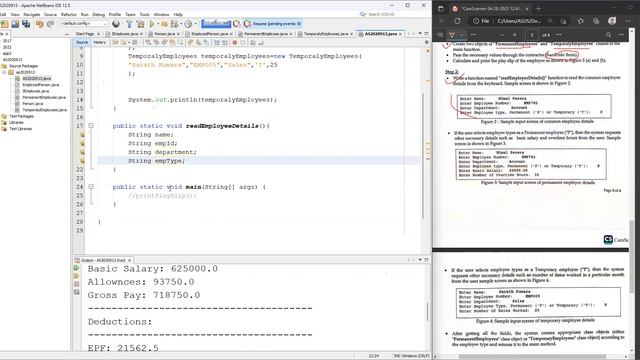Viewport: 640px width, 360px height.
Task: Run the project with green play icon
Action: pos(152,24)
